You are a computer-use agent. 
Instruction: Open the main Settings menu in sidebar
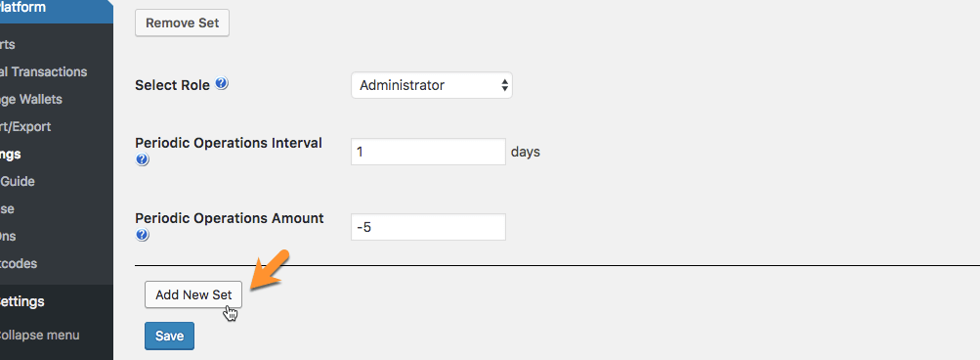[x=22, y=301]
